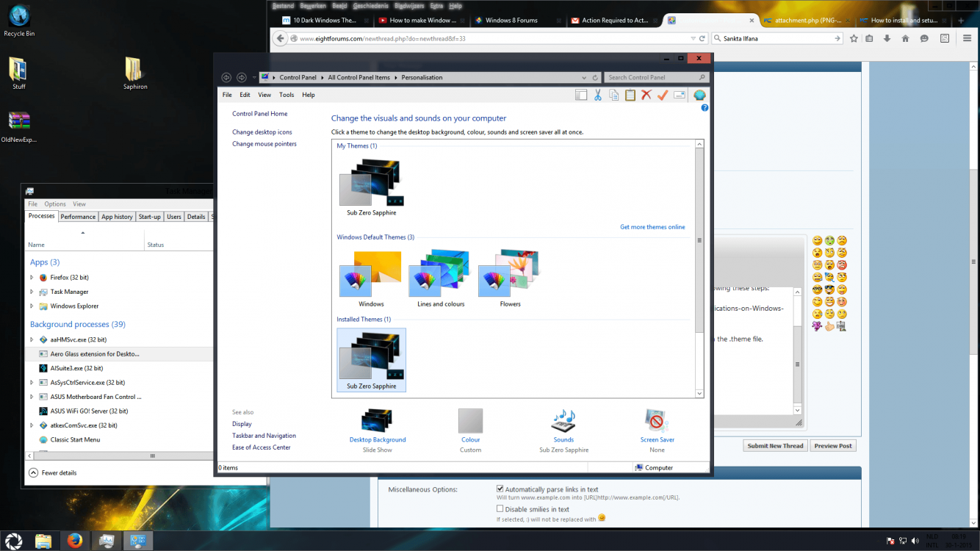Click Firefox downloads arrow icon
Viewport: 980px width, 551px height.
pos(887,38)
